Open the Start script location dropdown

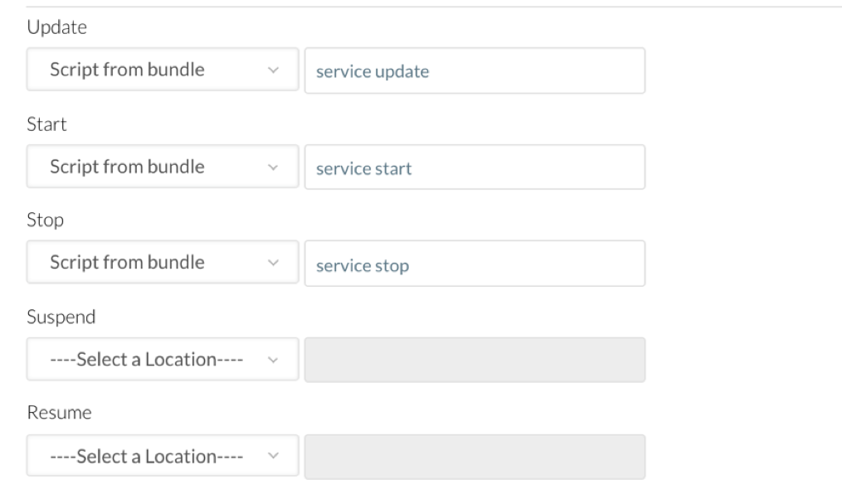pyautogui.click(x=163, y=167)
